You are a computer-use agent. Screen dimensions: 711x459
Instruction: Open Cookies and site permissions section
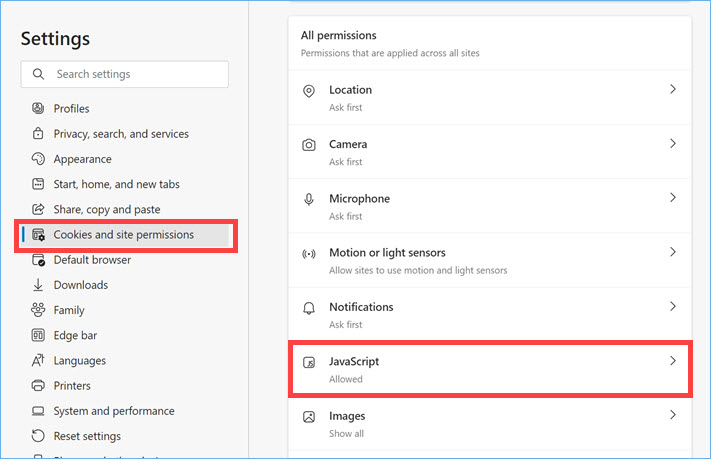tap(124, 235)
